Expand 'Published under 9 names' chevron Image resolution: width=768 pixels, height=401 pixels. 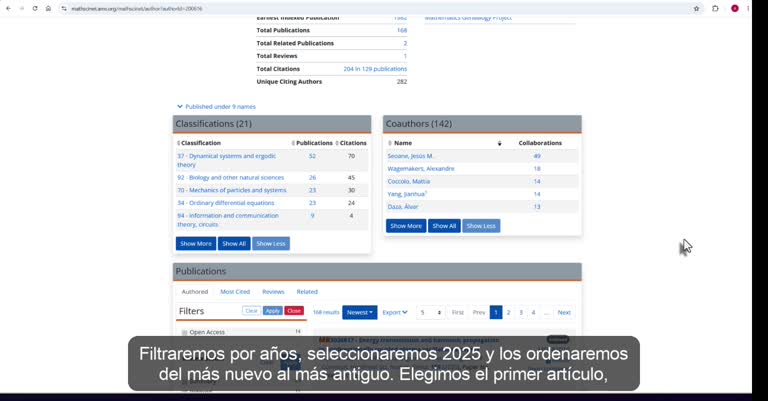(180, 106)
